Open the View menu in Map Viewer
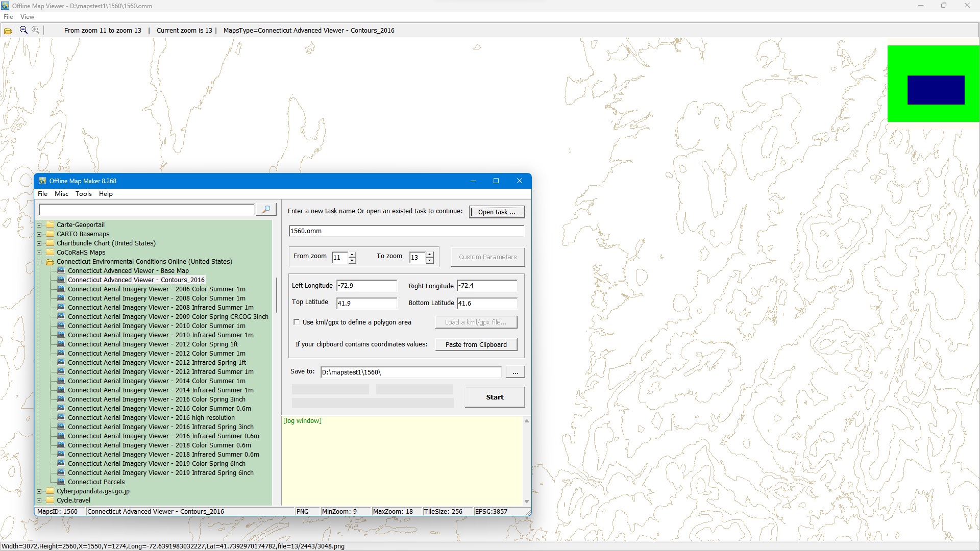Viewport: 980px width, 551px height. 27,16
